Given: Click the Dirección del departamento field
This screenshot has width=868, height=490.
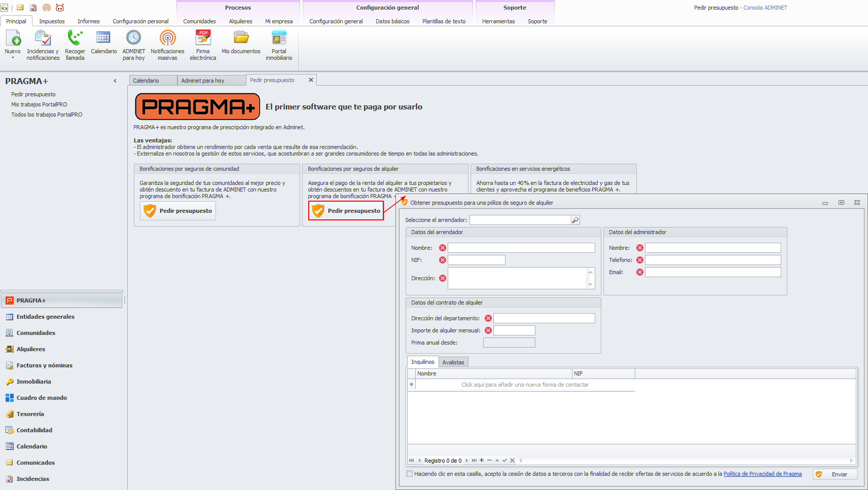Looking at the screenshot, I should click(544, 318).
